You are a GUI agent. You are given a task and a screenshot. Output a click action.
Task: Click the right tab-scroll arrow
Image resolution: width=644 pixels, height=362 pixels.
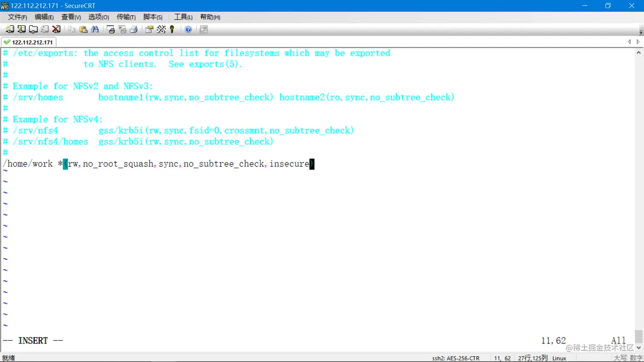tap(638, 42)
